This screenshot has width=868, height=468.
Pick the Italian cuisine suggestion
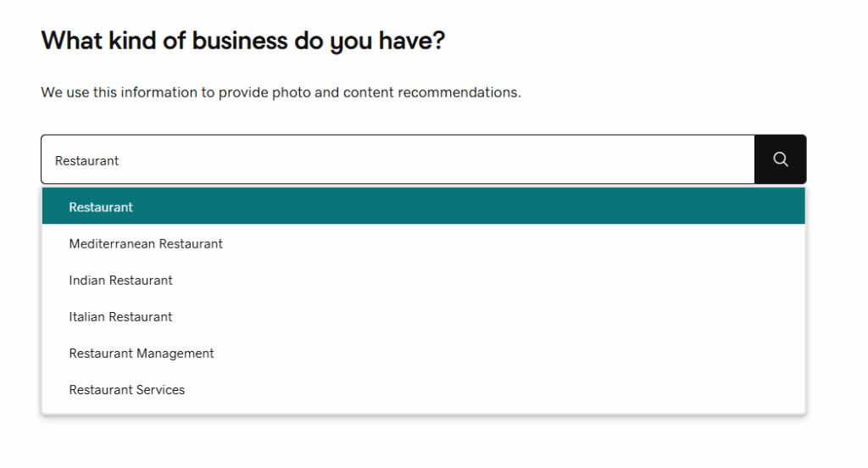click(x=424, y=317)
